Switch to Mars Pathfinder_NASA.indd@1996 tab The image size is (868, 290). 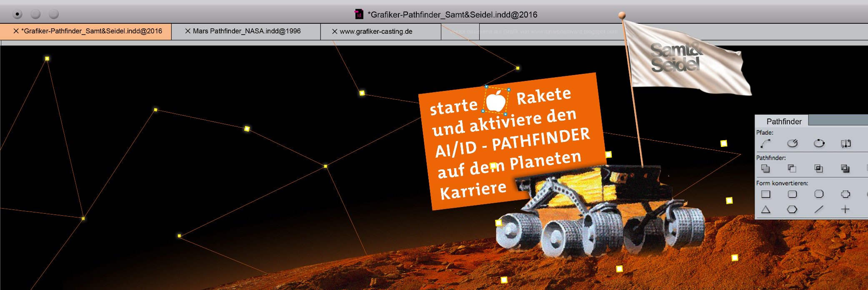(247, 31)
